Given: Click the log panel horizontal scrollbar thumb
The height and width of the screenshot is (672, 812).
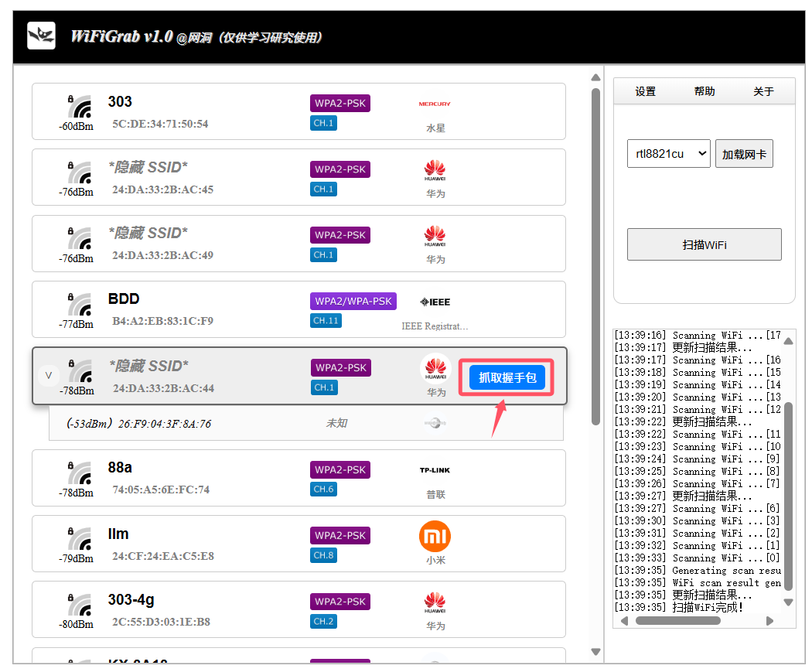Looking at the screenshot, I should (x=678, y=621).
